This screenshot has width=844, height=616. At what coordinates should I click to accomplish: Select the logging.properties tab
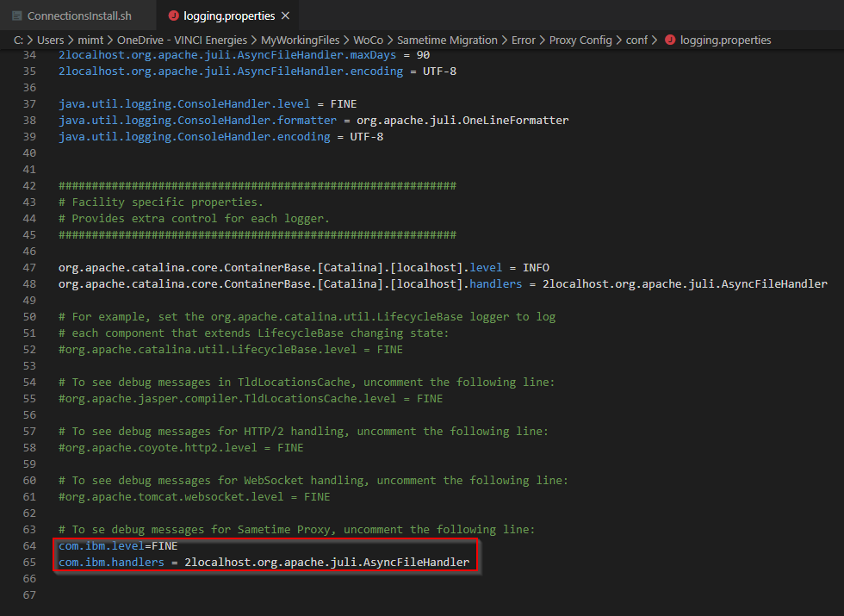pos(229,16)
